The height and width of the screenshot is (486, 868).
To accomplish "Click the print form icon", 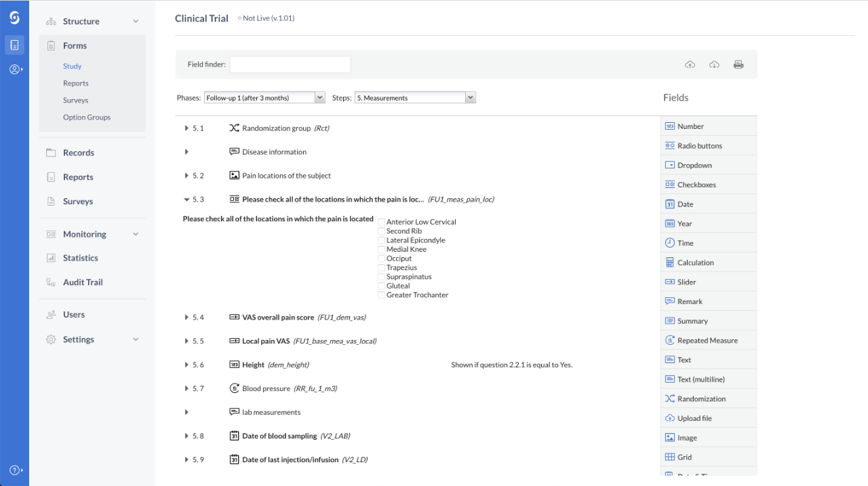I will point(738,64).
